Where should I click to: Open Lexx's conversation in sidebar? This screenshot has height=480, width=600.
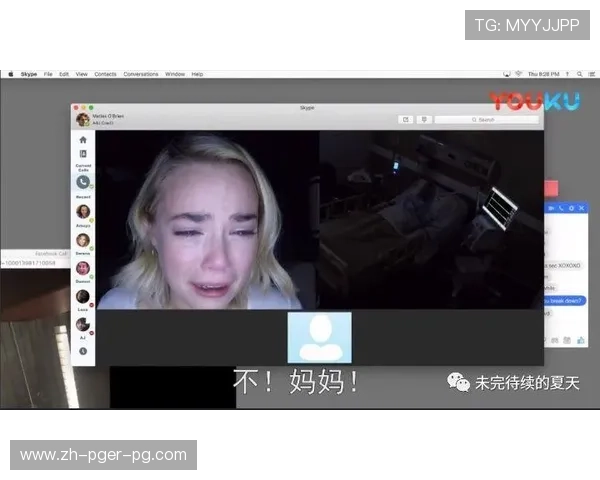(83, 297)
